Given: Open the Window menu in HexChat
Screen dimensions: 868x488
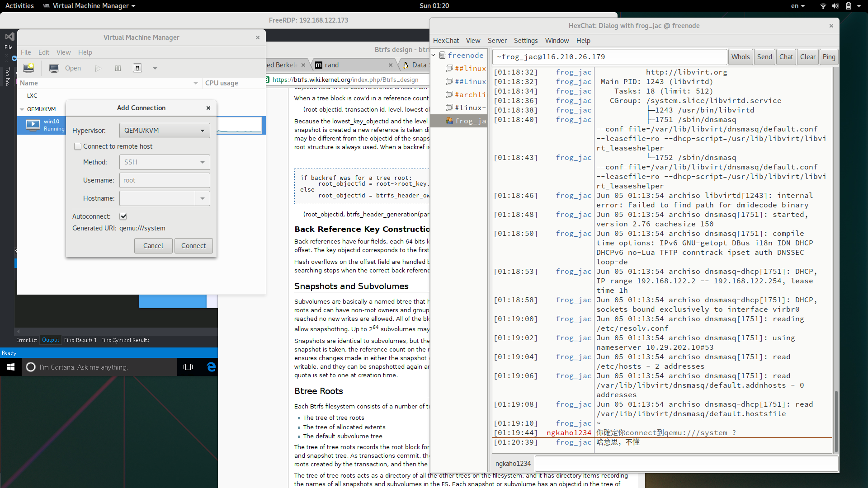Looking at the screenshot, I should (x=557, y=41).
